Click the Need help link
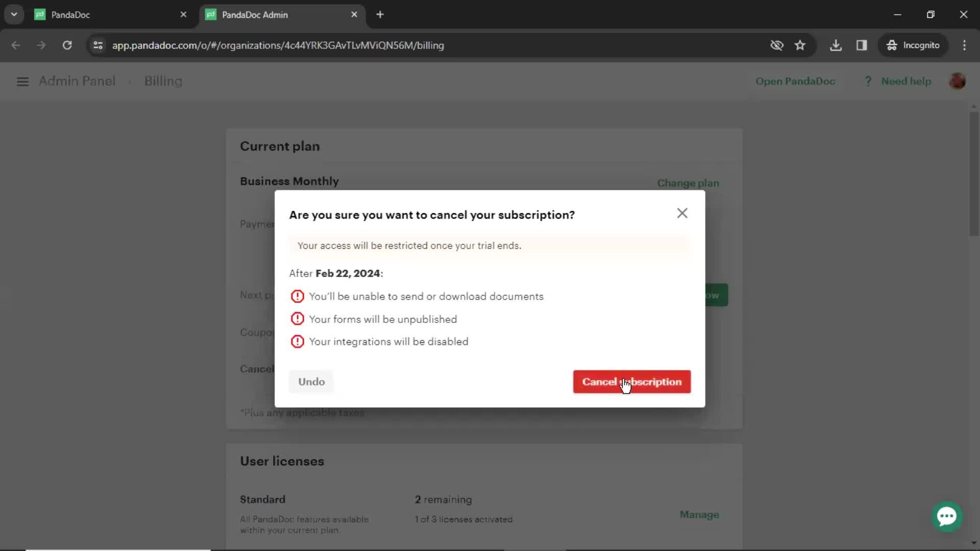The image size is (980, 551). point(906,81)
